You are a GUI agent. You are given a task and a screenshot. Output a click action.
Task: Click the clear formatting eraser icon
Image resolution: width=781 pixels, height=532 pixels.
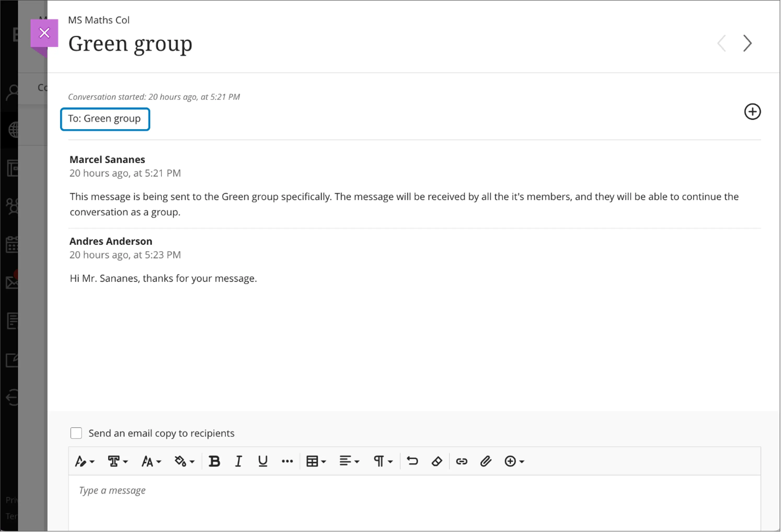click(437, 461)
